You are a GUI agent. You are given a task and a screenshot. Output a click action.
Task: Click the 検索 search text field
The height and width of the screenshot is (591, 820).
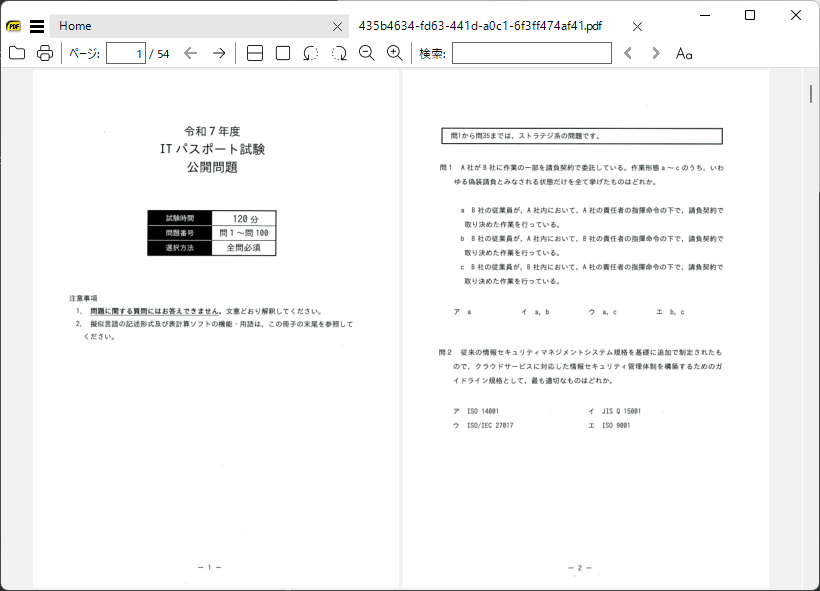(532, 53)
